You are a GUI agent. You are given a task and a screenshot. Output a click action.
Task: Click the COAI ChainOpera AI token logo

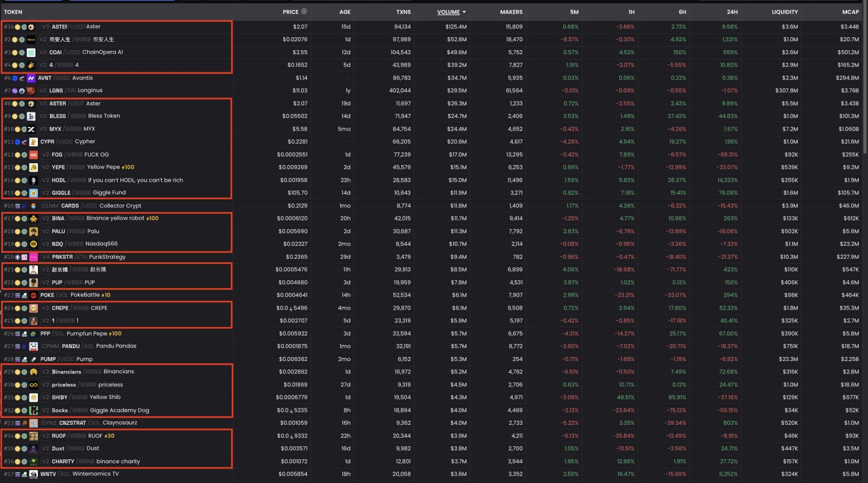(31, 53)
